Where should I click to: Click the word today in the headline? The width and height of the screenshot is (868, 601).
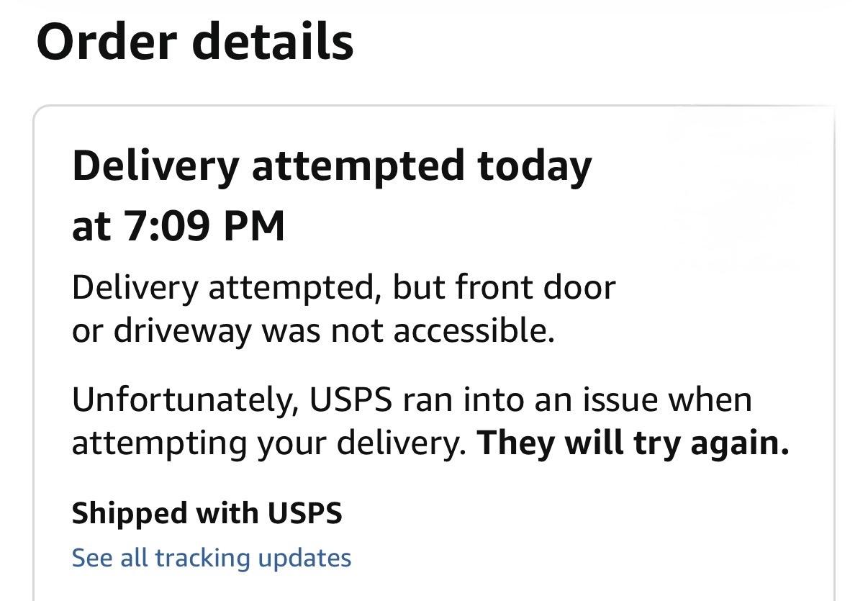click(533, 166)
